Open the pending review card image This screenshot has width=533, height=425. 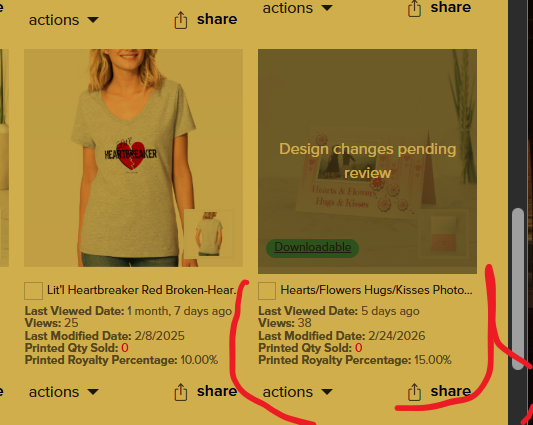coord(367,161)
